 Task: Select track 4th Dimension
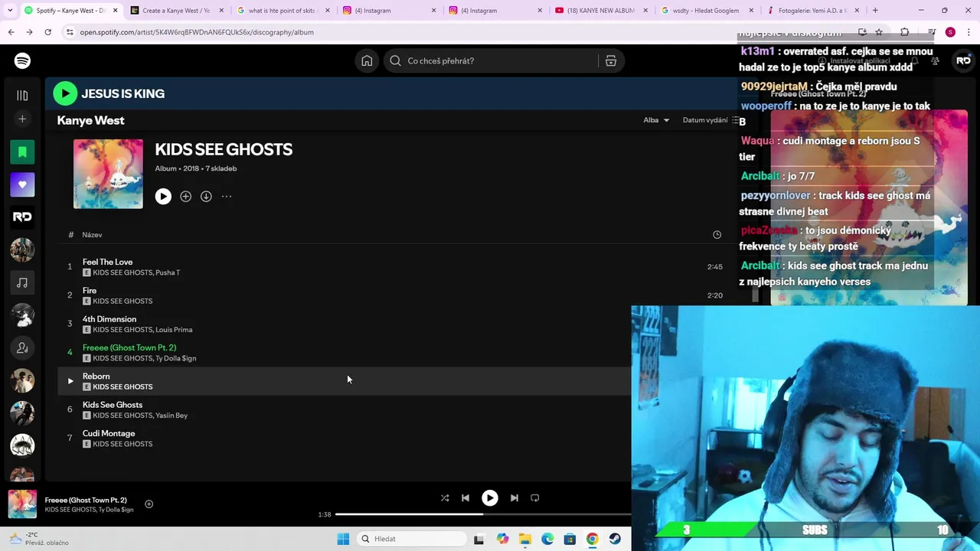pyautogui.click(x=109, y=319)
